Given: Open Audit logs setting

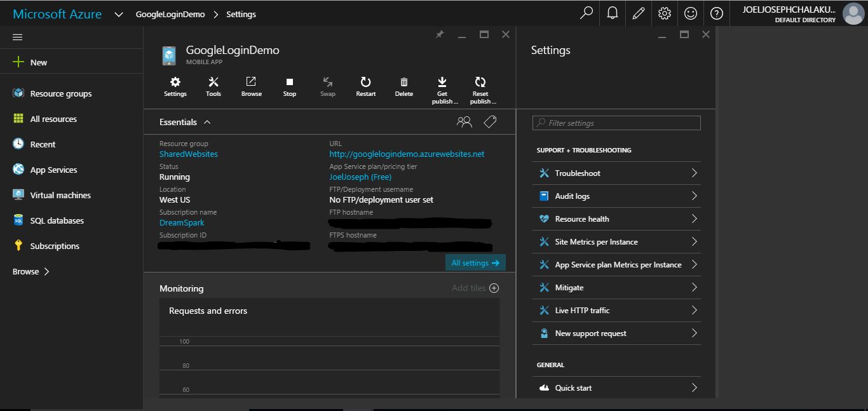Looking at the screenshot, I should (x=616, y=196).
